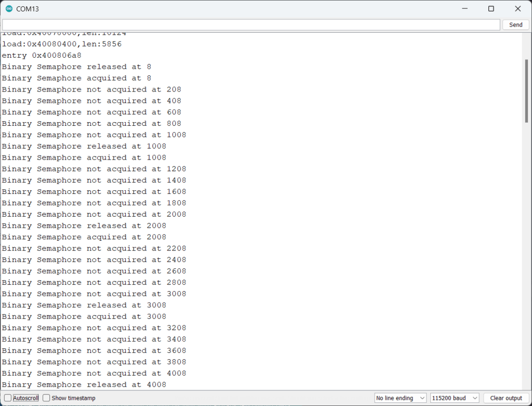The image size is (532, 406).
Task: Click the Send button
Action: [x=515, y=24]
